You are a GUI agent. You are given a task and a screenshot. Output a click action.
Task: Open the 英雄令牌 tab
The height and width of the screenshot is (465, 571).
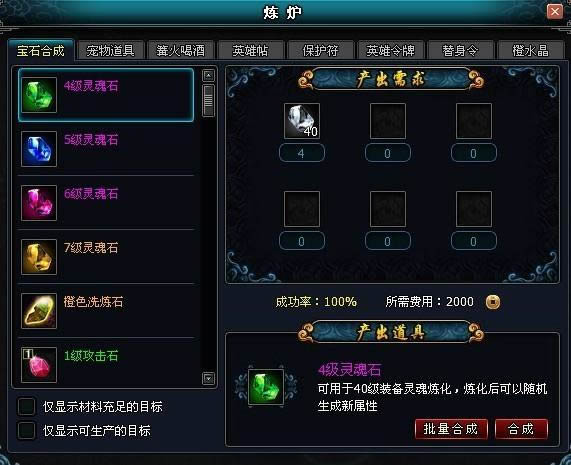390,50
